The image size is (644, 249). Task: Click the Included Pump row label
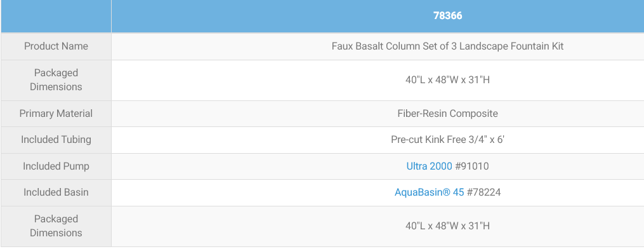click(56, 166)
